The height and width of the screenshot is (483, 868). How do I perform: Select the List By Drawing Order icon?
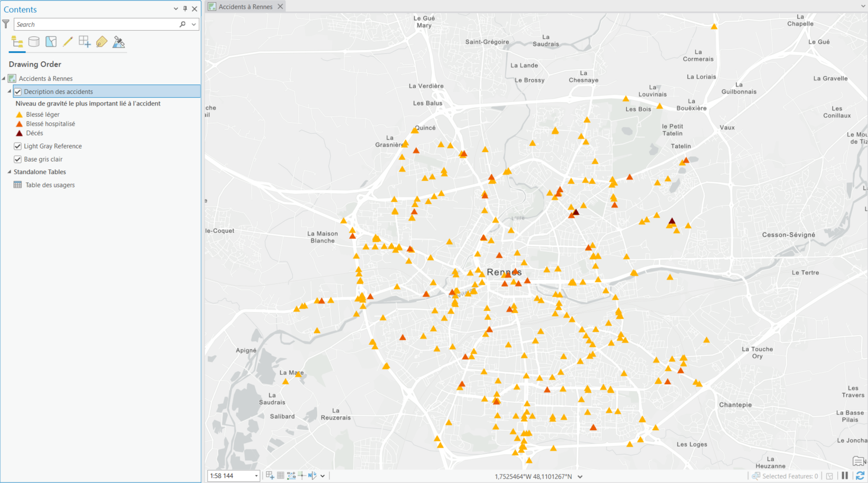pyautogui.click(x=17, y=42)
